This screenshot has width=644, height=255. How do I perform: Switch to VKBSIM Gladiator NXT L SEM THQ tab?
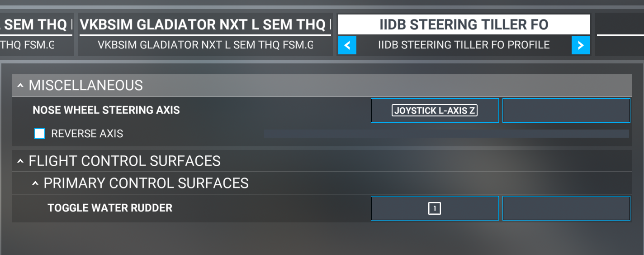coord(205,24)
